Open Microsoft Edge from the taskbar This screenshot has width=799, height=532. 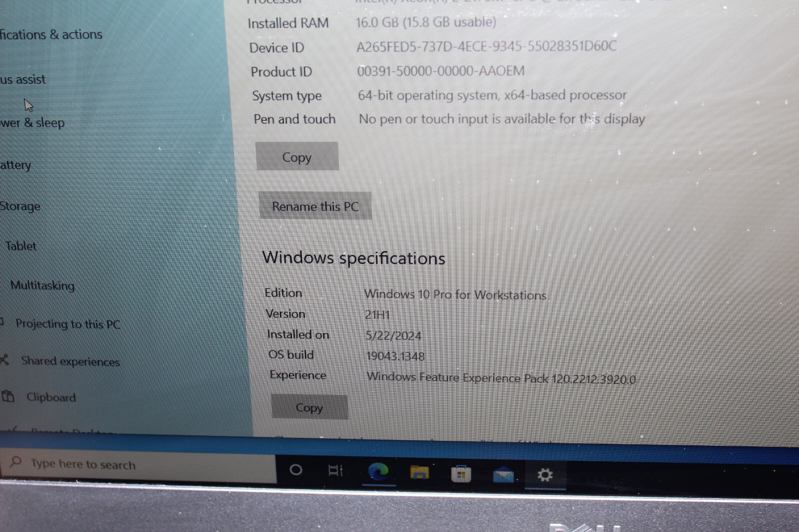(379, 471)
